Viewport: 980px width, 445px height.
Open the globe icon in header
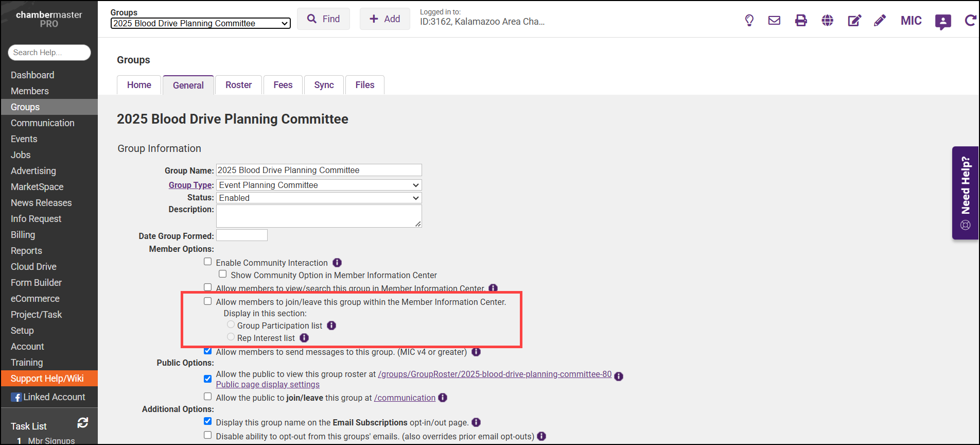click(828, 21)
